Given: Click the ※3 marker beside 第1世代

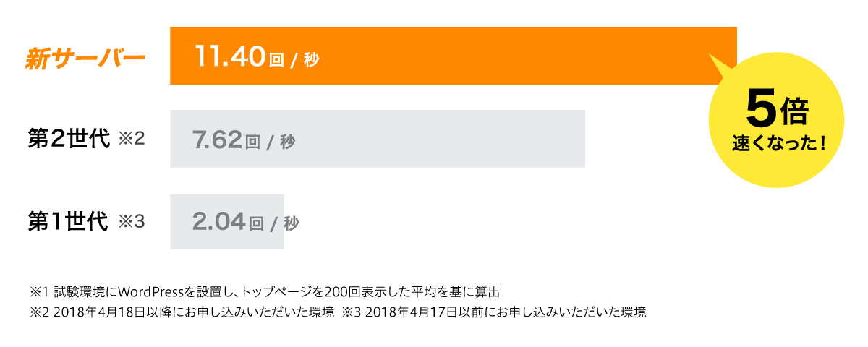Looking at the screenshot, I should coord(131,221).
